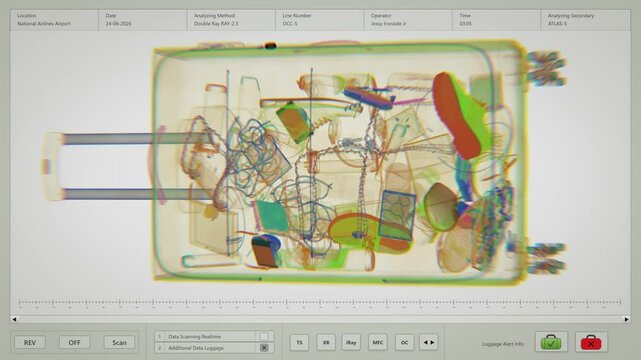Click 'National Airlines Airport' location value
This screenshot has width=641, height=360.
(x=44, y=24)
